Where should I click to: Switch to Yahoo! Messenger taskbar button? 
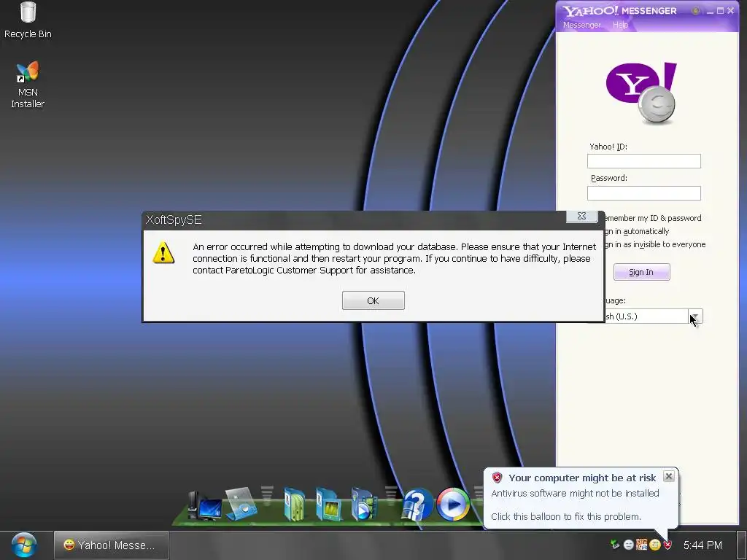[x=111, y=545]
